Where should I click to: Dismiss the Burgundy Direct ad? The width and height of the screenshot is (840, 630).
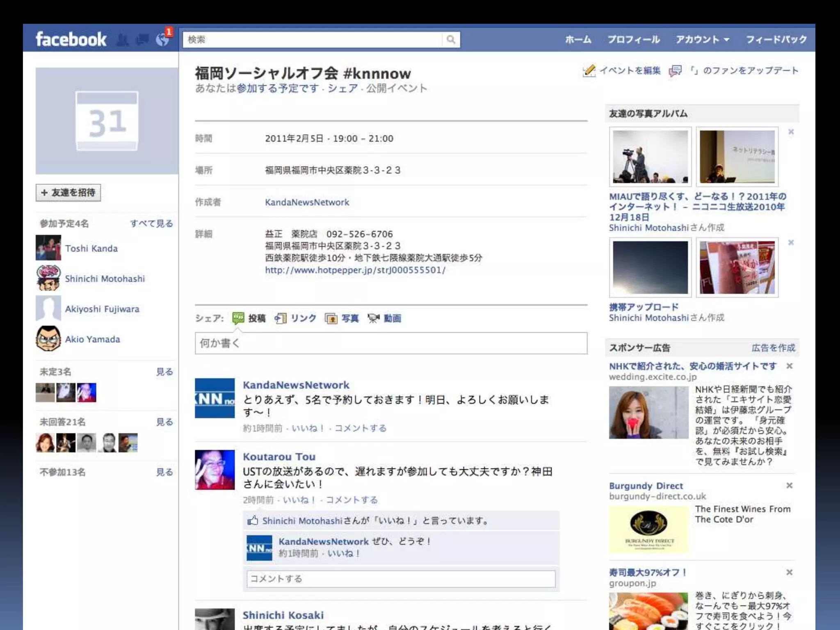[x=789, y=486]
